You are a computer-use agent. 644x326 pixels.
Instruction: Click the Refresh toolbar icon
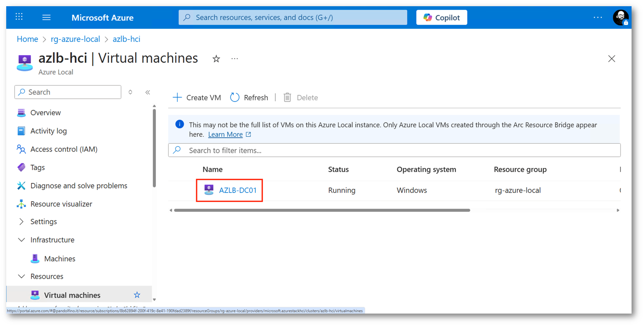[235, 97]
